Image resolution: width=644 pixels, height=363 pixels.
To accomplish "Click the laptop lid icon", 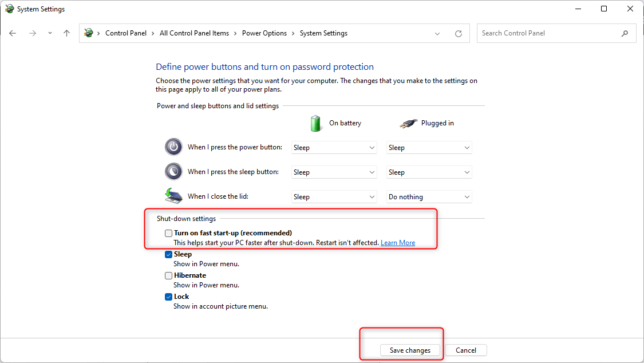I will click(173, 195).
